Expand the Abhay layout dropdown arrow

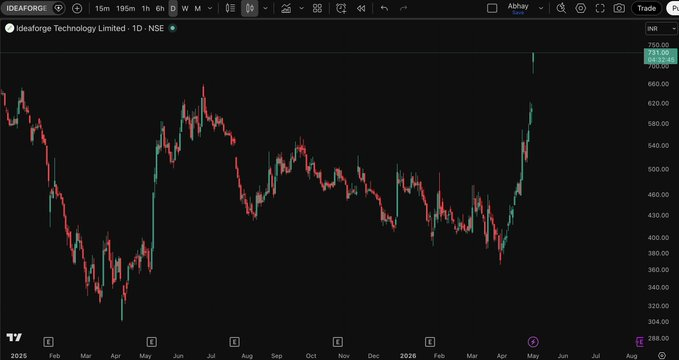[540, 8]
